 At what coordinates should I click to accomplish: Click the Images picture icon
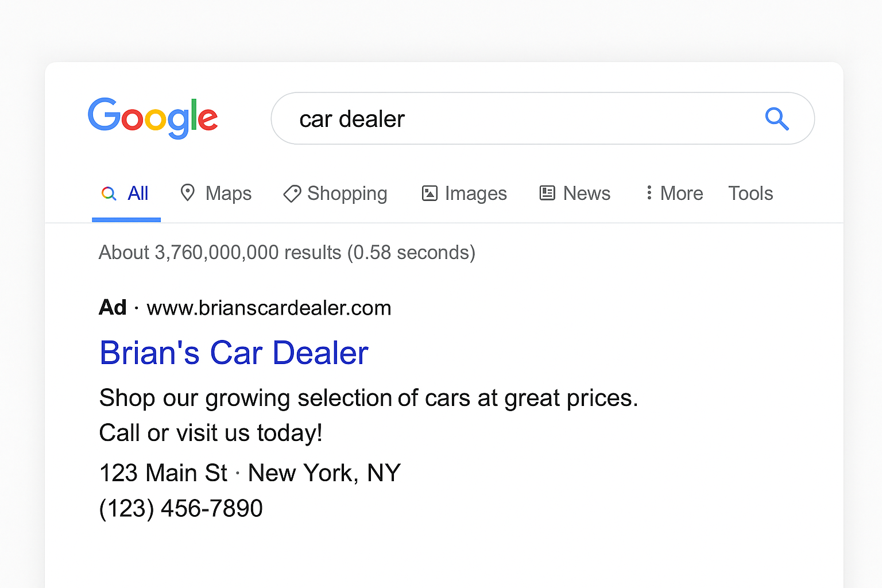click(x=430, y=193)
